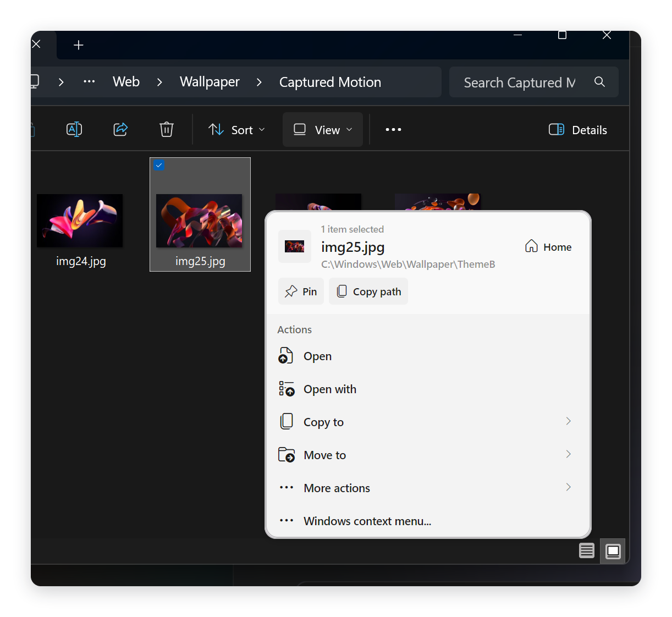Click the img25.jpg file name label

point(200,261)
